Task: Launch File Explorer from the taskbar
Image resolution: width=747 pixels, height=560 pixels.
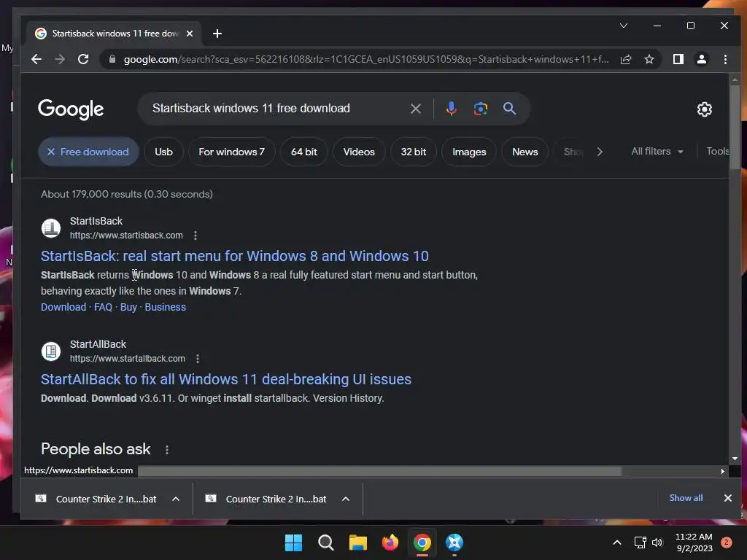Action: pos(357,542)
